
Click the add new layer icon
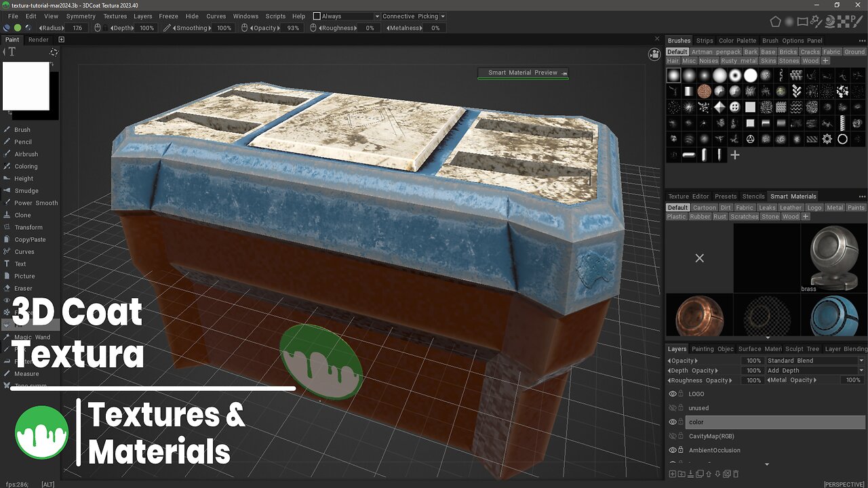[x=673, y=474]
